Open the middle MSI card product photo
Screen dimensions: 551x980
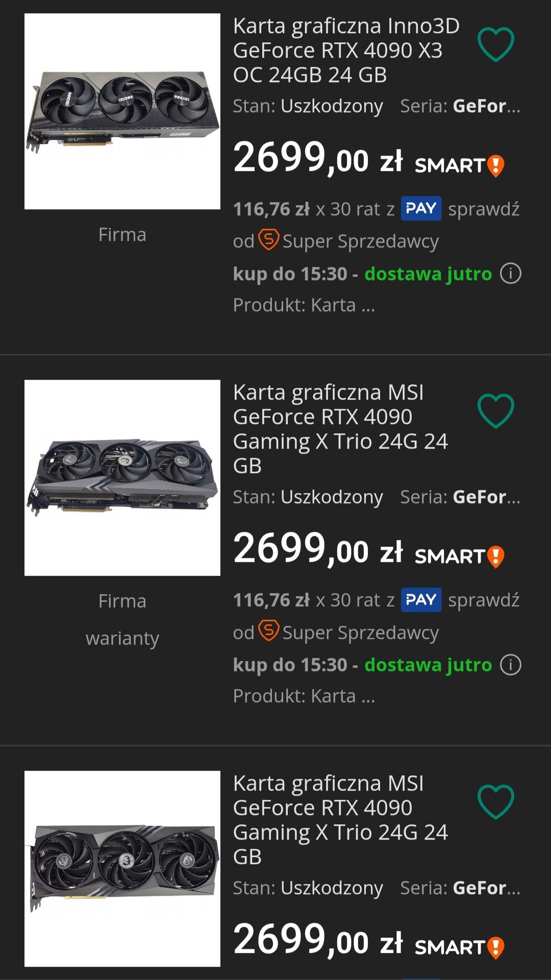122,478
